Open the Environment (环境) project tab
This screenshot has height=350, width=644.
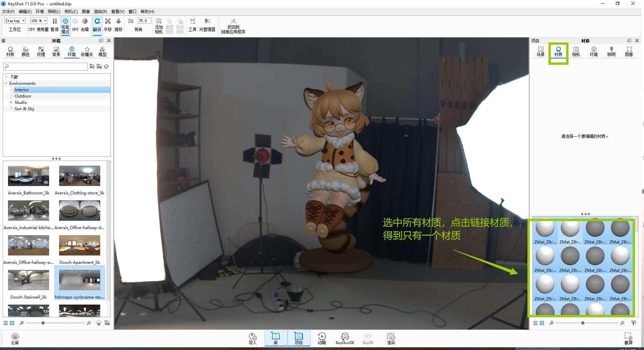pyautogui.click(x=594, y=51)
